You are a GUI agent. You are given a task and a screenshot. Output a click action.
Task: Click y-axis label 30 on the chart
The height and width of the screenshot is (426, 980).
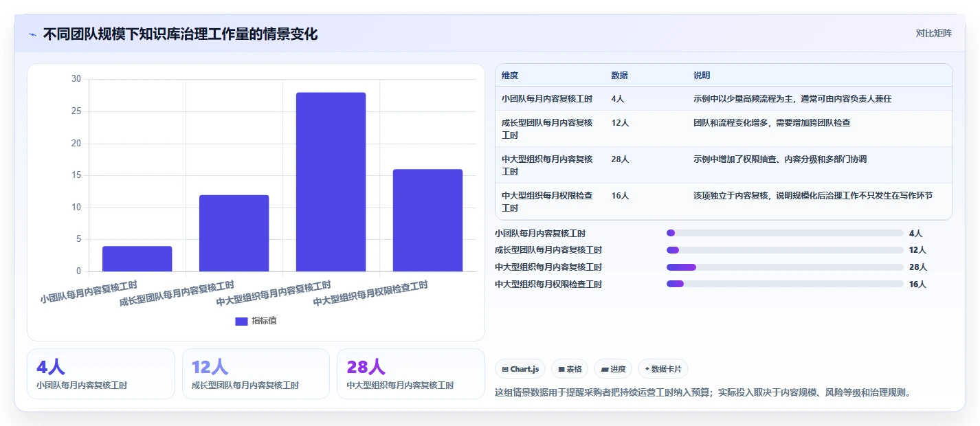tap(76, 79)
